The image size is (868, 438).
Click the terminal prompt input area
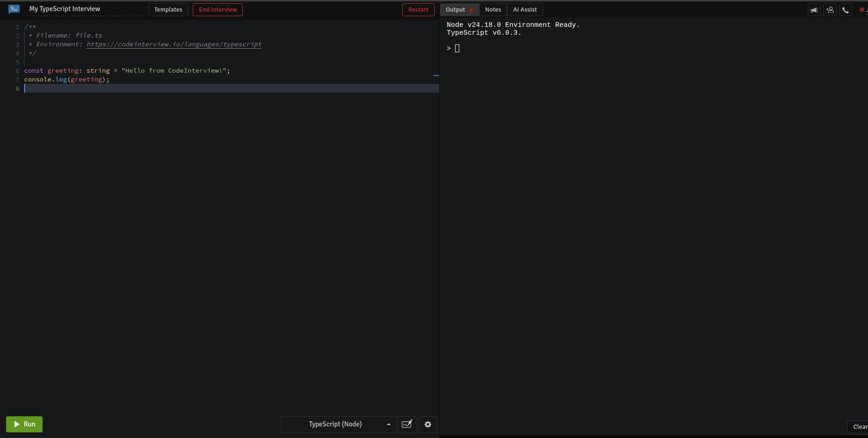point(457,49)
